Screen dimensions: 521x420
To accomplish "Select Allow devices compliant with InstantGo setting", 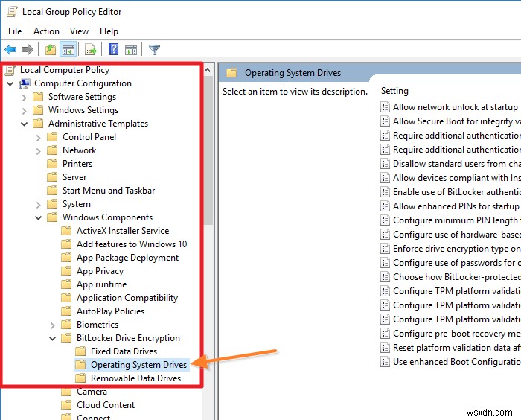I will click(x=456, y=178).
